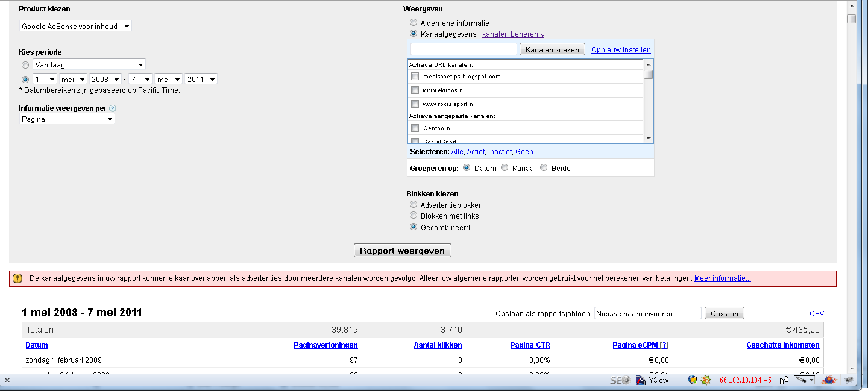Image resolution: width=868 pixels, height=391 pixels.
Task: Click the red fireball icon in status bar
Action: [x=828, y=380]
